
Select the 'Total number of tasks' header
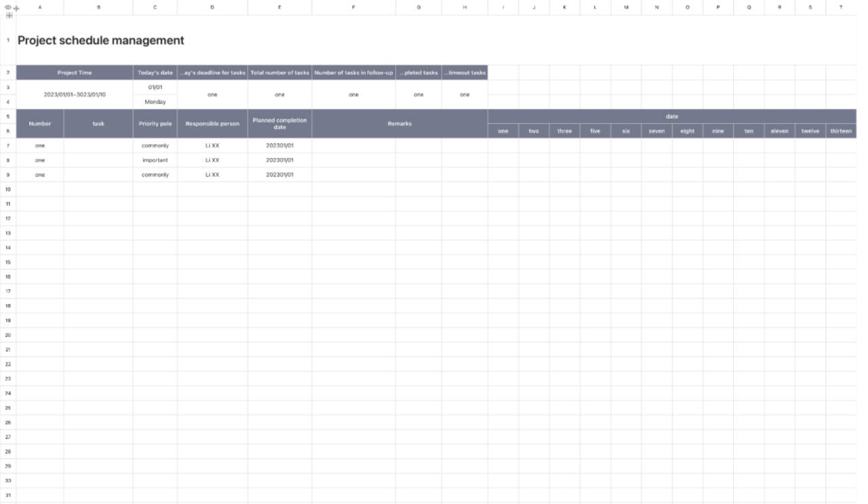coord(279,73)
